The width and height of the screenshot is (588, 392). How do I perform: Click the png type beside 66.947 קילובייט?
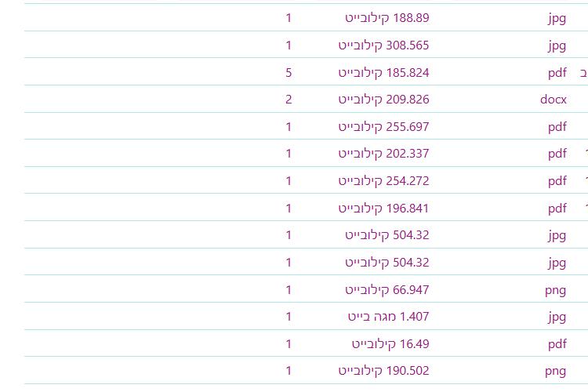coord(555,291)
